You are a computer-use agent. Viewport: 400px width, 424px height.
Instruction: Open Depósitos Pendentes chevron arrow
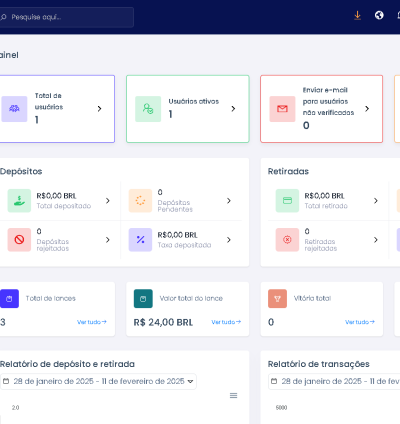[x=229, y=201]
